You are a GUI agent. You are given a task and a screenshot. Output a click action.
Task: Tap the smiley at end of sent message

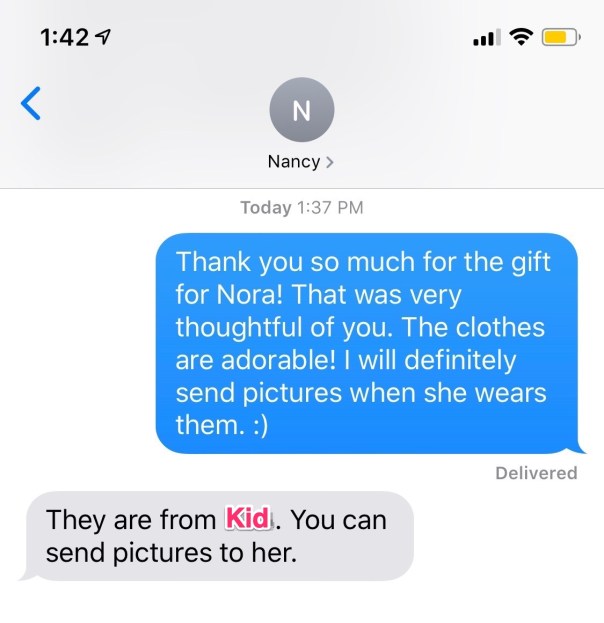[x=260, y=425]
